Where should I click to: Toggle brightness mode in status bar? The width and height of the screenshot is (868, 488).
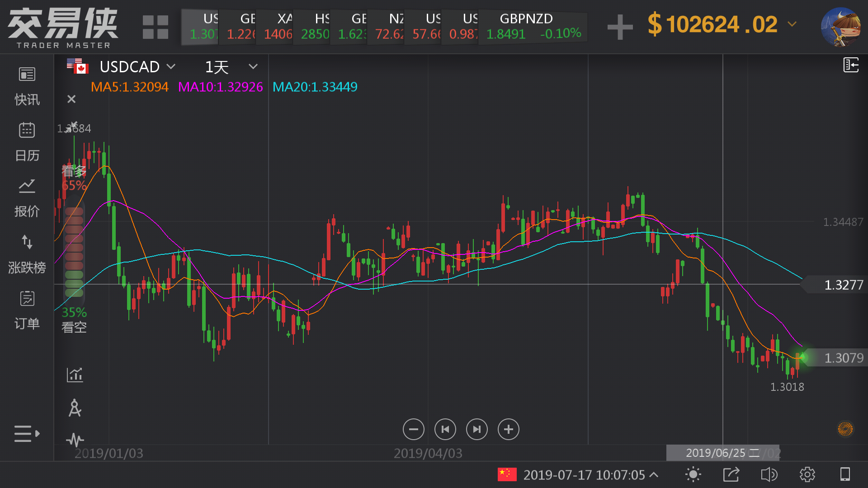point(693,474)
